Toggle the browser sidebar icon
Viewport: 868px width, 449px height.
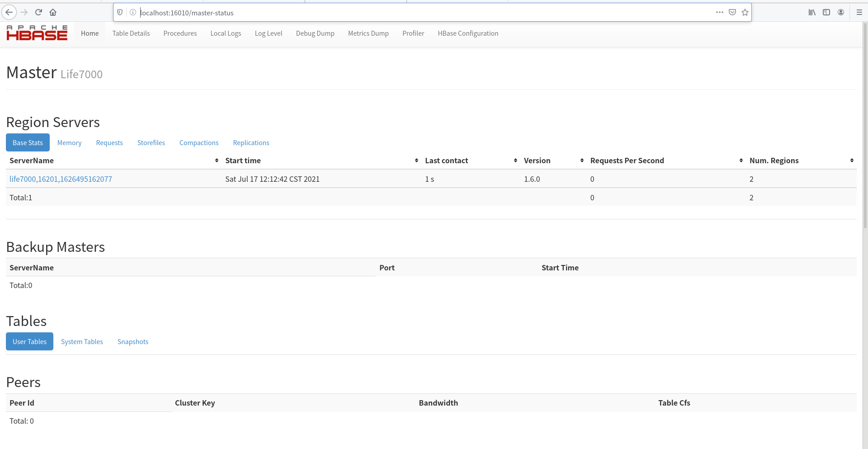coord(826,12)
